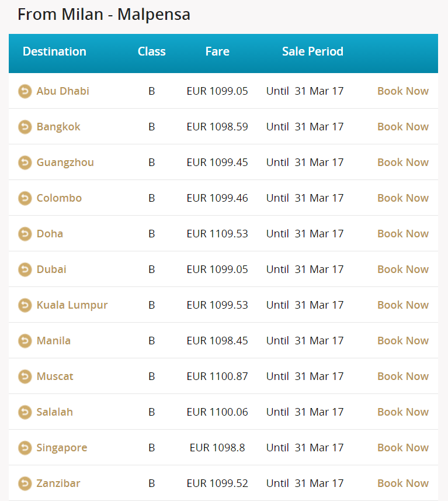Book Now for the Abu Dhabi fare

point(403,91)
